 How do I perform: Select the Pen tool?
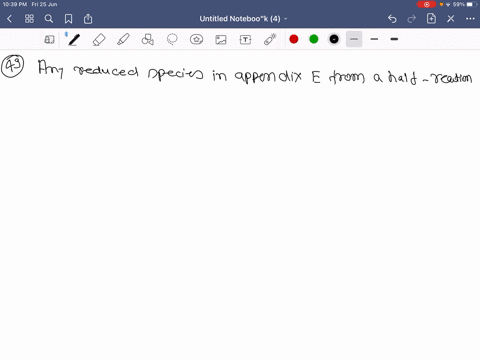[x=74, y=40]
